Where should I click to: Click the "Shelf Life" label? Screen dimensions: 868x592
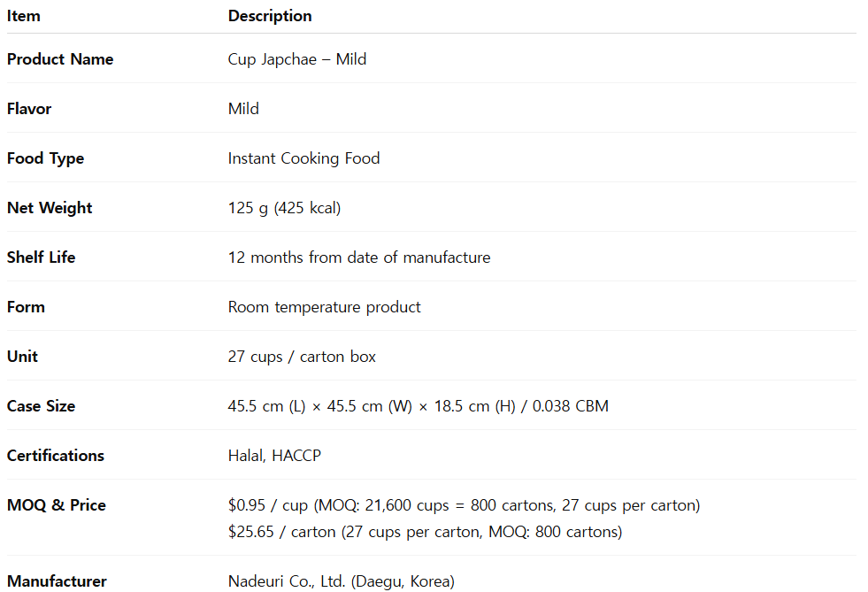tap(41, 258)
